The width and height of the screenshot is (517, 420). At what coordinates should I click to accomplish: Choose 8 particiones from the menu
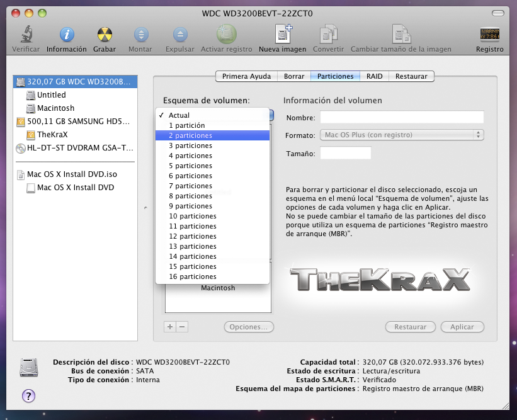(x=212, y=196)
